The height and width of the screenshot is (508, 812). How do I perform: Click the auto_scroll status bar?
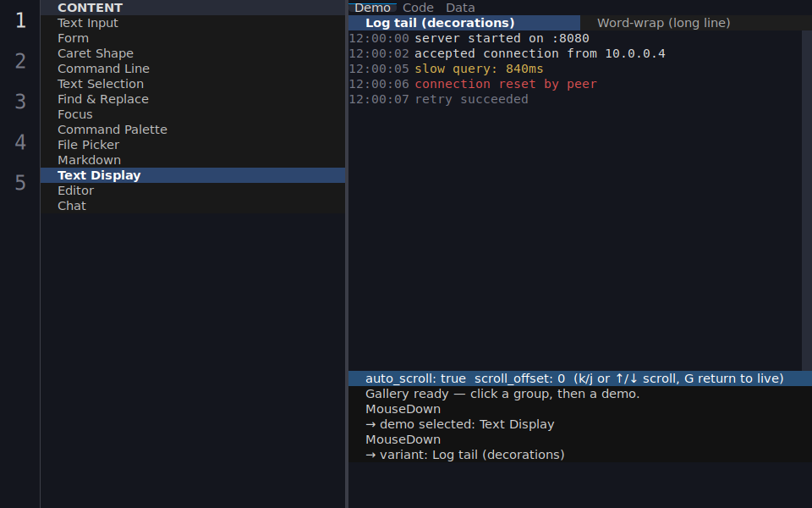[580, 378]
